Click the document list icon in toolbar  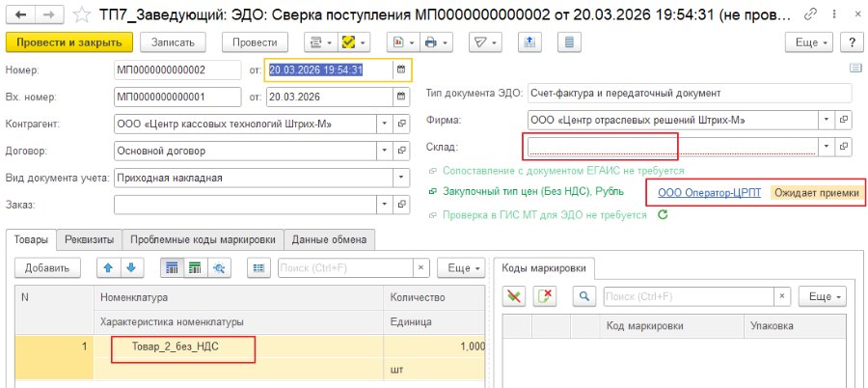pyautogui.click(x=569, y=42)
